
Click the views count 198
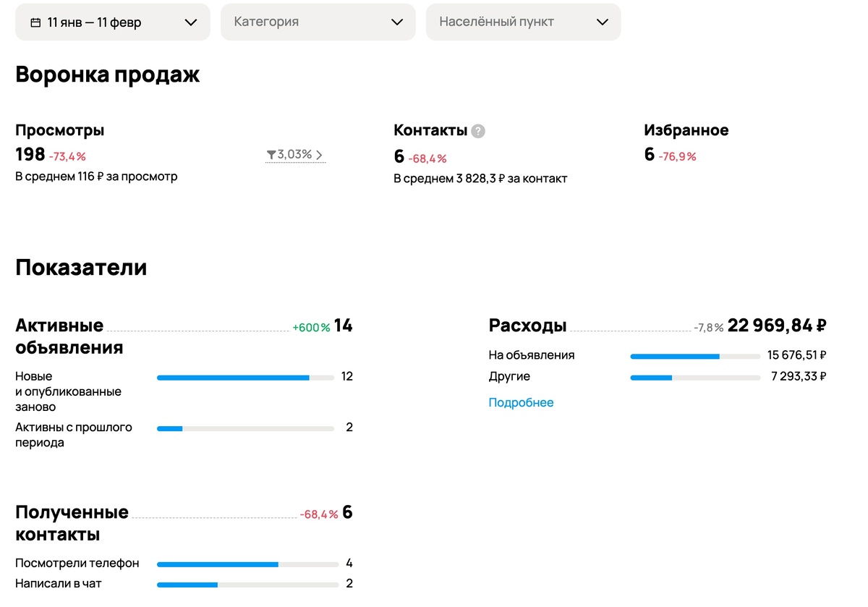click(30, 154)
